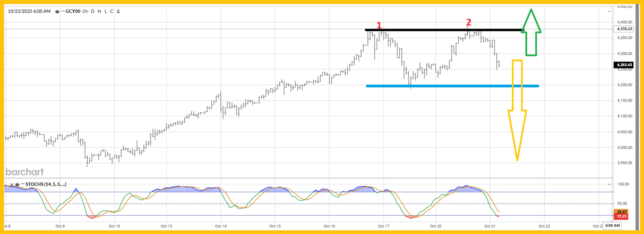
Task: Select the yellow downward arrow annotation
Action: [517, 110]
